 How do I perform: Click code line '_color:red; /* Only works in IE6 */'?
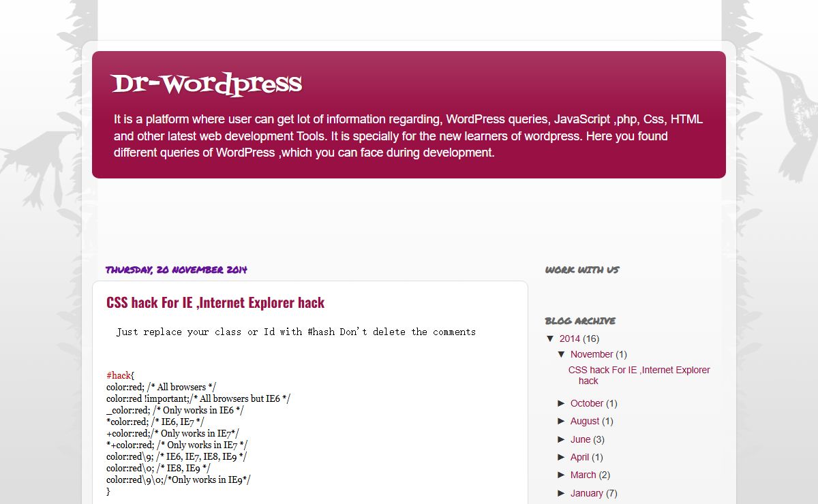(175, 410)
